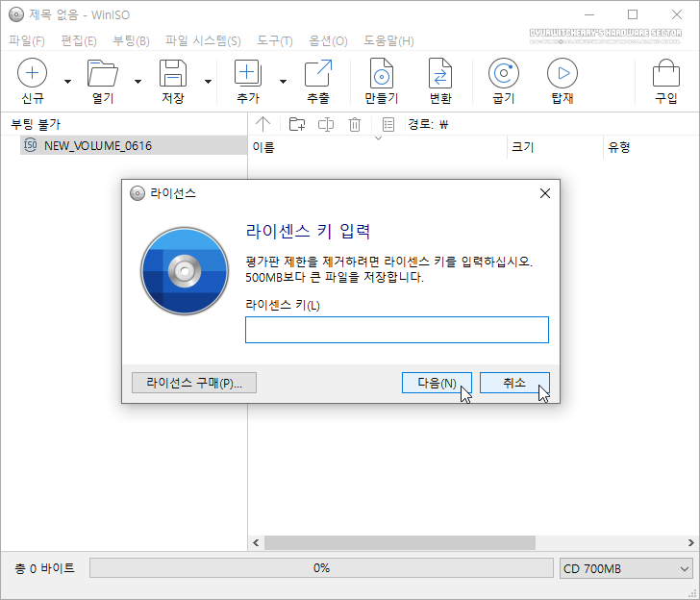The width and height of the screenshot is (700, 600).
Task: Click the new folder icon in path bar
Action: click(x=297, y=124)
